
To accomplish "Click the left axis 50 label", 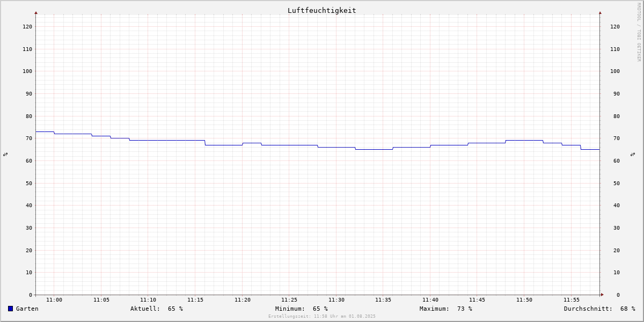I will coord(29,183).
